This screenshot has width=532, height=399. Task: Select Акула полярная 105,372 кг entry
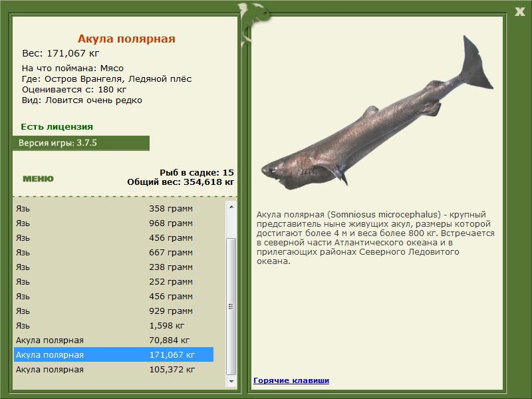pyautogui.click(x=114, y=369)
